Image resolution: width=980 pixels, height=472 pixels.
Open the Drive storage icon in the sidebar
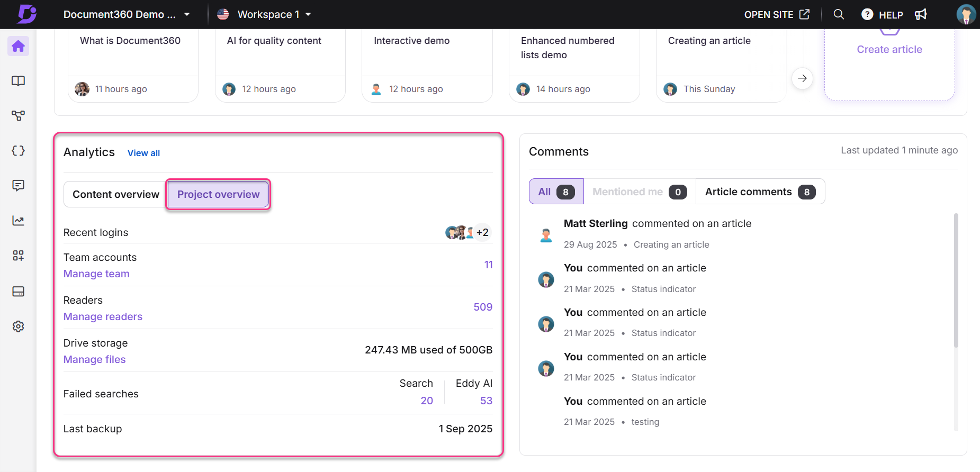tap(18, 292)
